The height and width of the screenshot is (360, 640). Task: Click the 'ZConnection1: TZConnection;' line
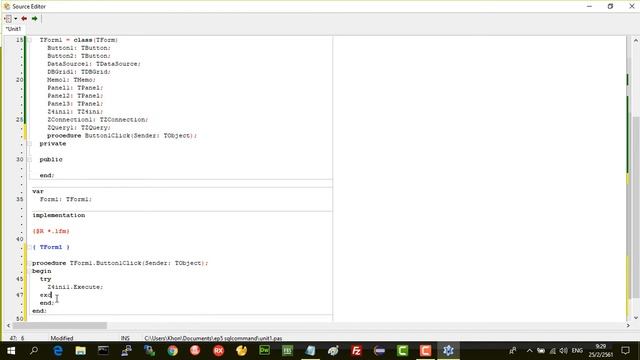tap(98, 120)
